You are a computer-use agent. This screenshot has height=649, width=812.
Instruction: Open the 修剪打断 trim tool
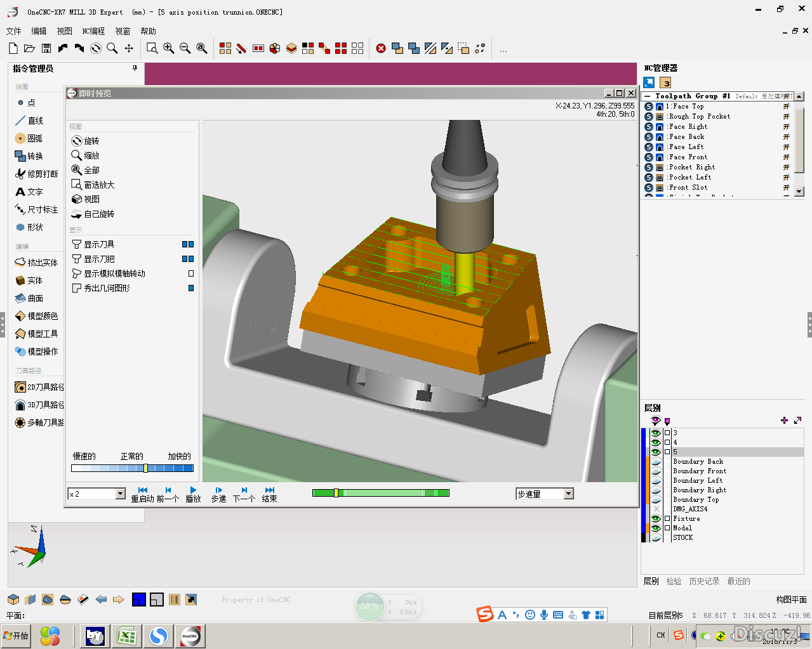[x=36, y=173]
